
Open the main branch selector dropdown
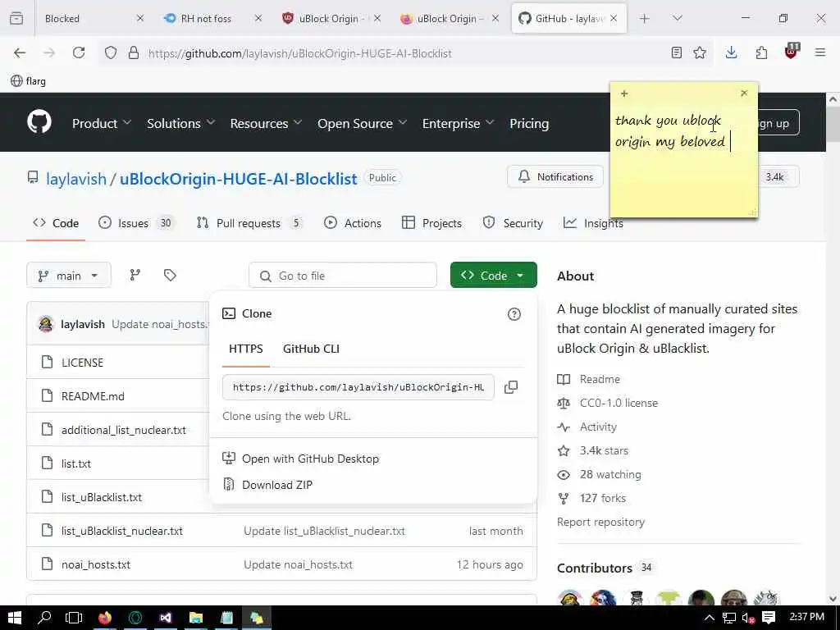point(69,276)
